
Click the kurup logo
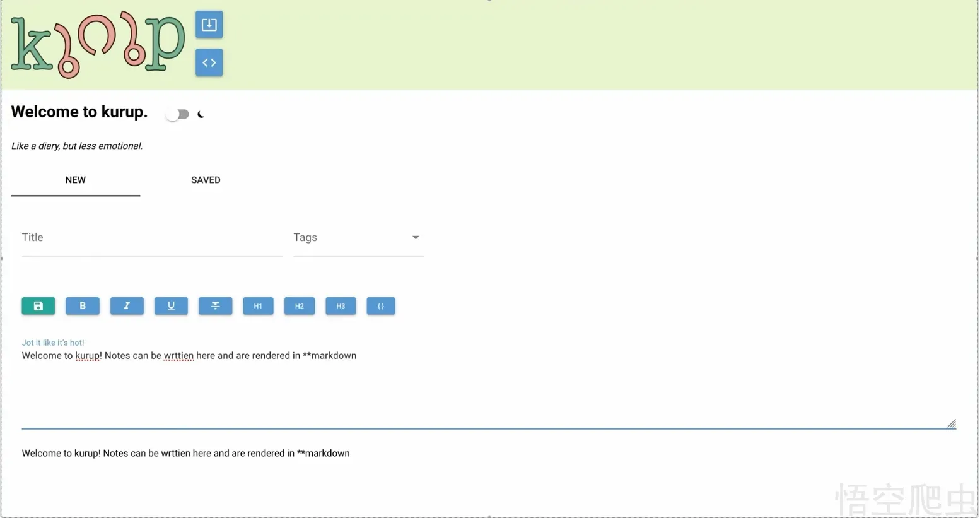(98, 44)
